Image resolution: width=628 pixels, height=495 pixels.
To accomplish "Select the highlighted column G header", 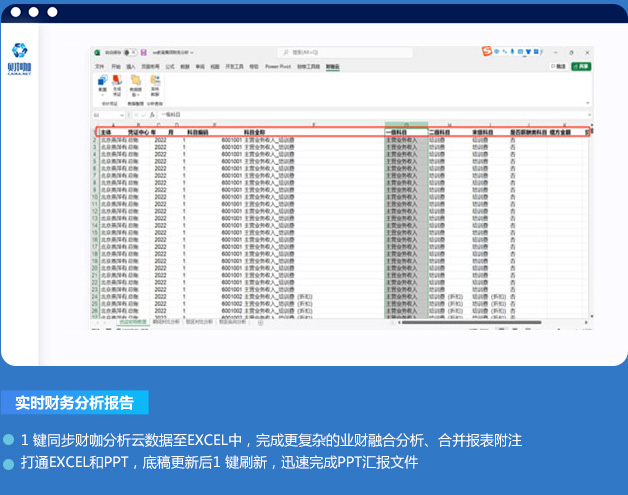I will [x=406, y=125].
